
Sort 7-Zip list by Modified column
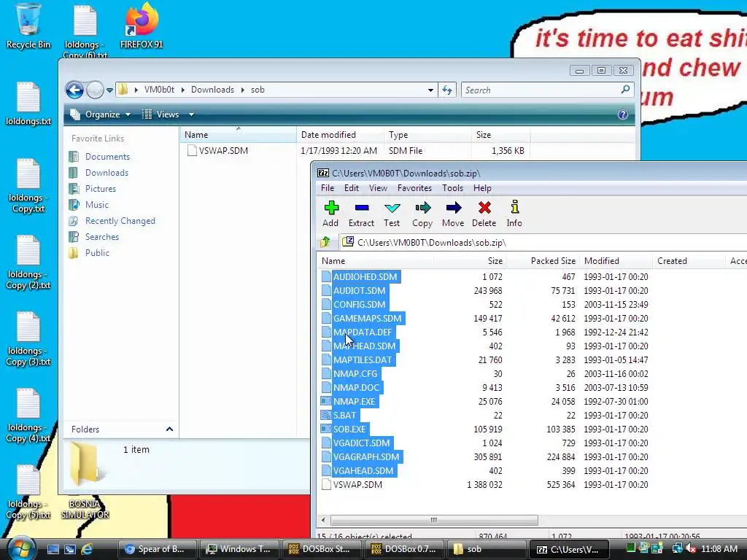tap(616, 261)
